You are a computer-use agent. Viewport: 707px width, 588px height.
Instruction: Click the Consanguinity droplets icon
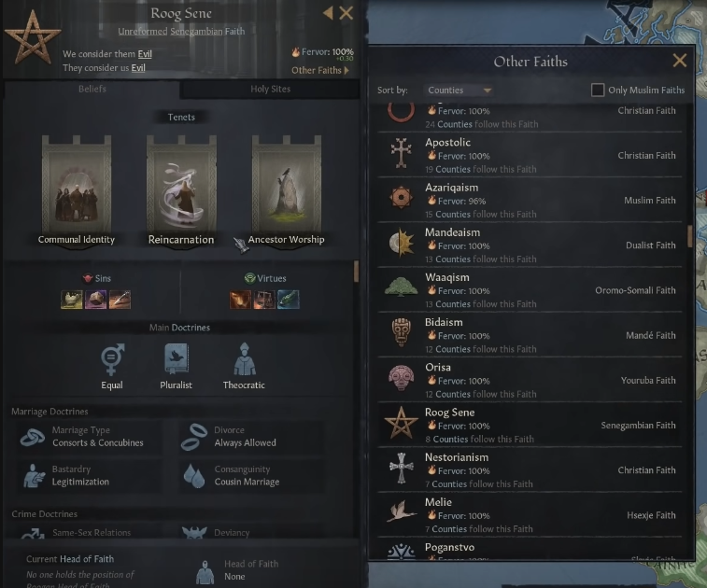[194, 476]
